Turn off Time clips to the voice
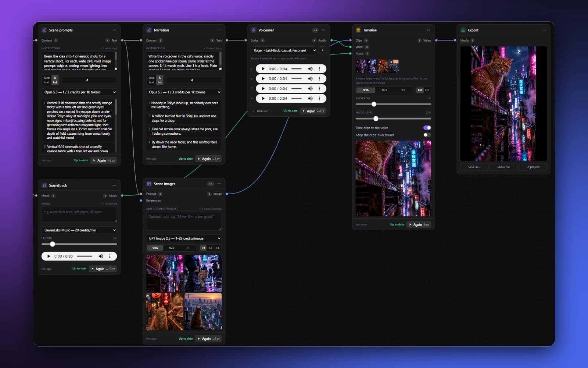 pyautogui.click(x=427, y=128)
